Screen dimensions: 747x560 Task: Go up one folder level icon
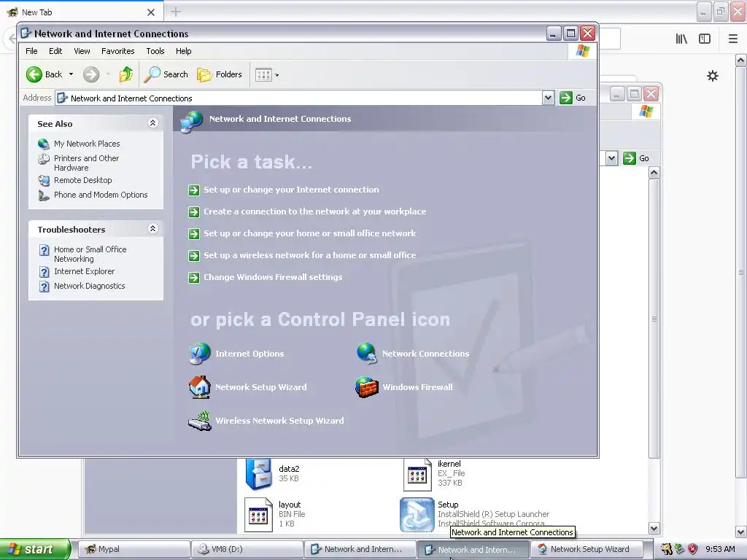click(x=126, y=74)
